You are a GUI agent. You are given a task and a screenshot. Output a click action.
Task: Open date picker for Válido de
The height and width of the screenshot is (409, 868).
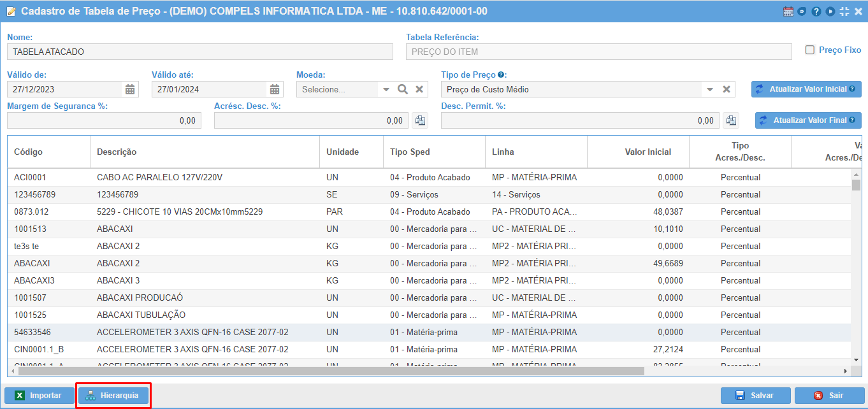[x=130, y=89]
